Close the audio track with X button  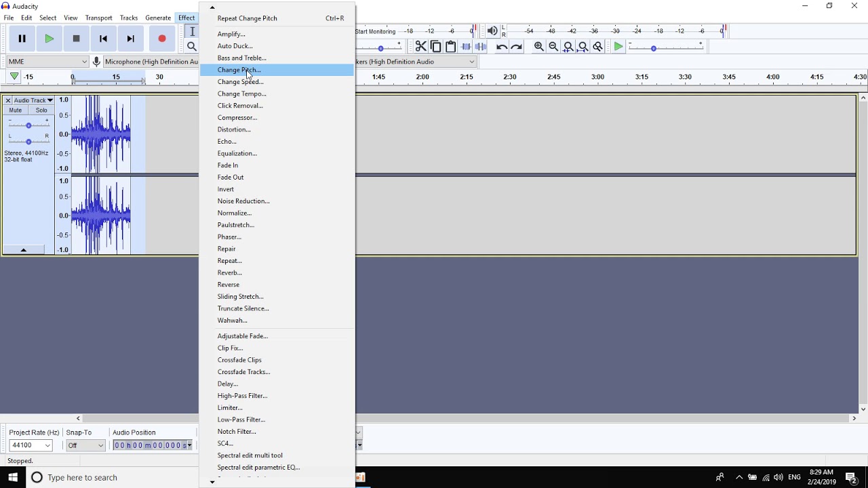[x=8, y=100]
